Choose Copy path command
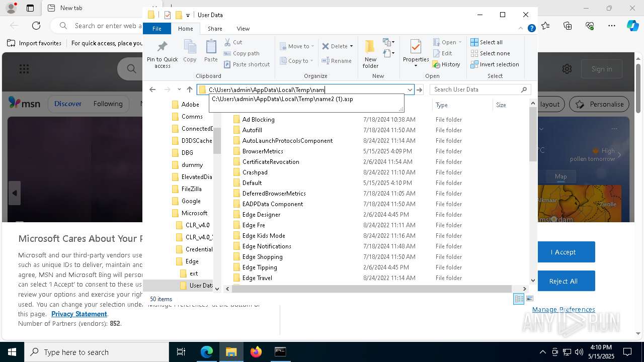Screen dimensions: 644x362 [x=242, y=53]
